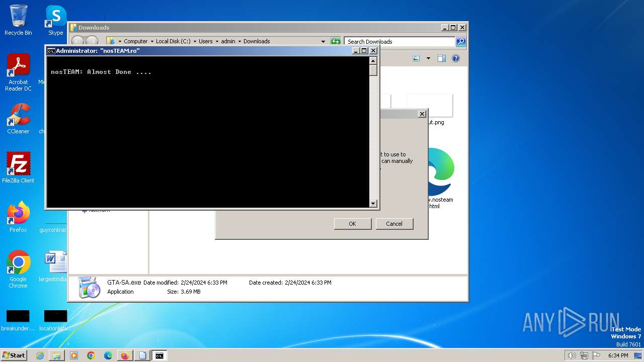This screenshot has height=362, width=644.
Task: Click the Start button
Action: [x=14, y=355]
